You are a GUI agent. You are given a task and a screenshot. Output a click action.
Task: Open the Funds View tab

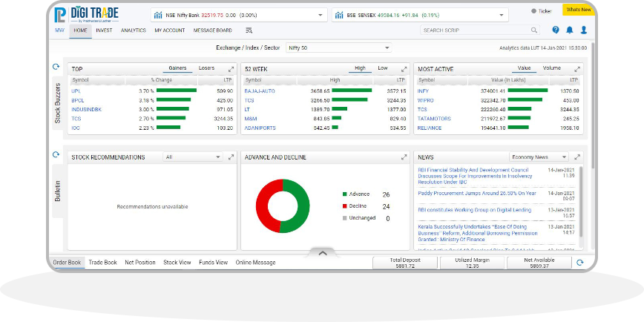coord(213,263)
